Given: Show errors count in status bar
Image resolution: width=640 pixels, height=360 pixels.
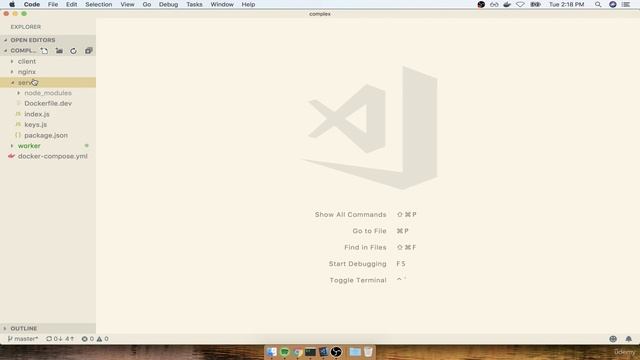Looking at the screenshot, I should click(87, 339).
